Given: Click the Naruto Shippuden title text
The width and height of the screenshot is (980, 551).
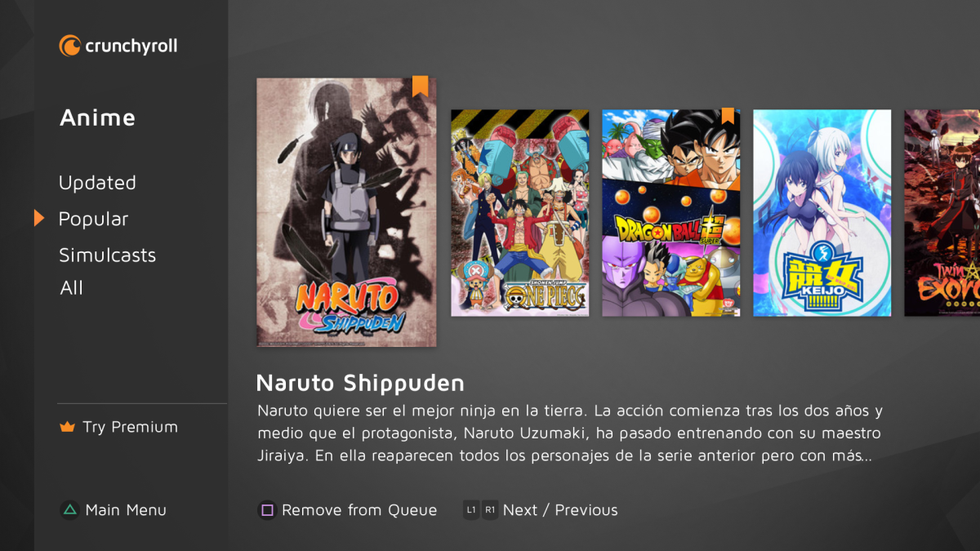Looking at the screenshot, I should (360, 383).
